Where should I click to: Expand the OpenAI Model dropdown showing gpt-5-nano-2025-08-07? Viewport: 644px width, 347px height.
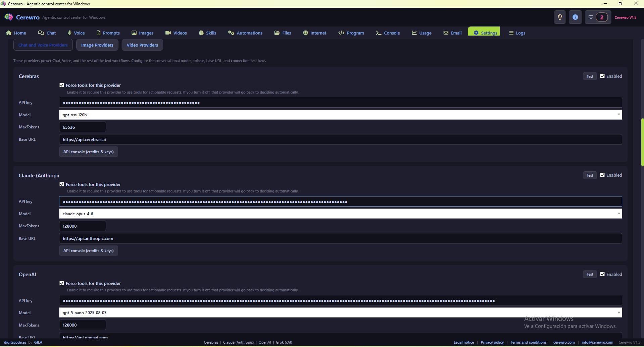(340, 312)
